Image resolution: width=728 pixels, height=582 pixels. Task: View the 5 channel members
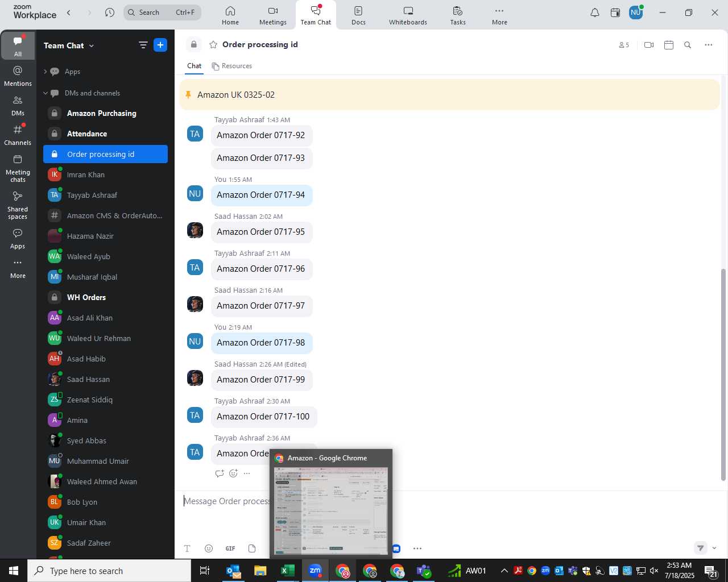[x=624, y=45]
